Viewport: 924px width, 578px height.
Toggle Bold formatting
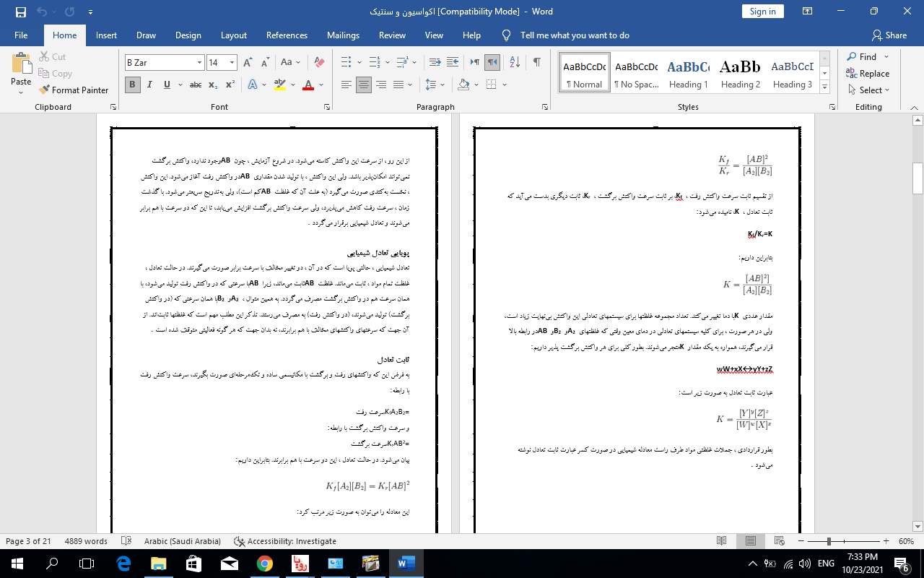[x=132, y=85]
